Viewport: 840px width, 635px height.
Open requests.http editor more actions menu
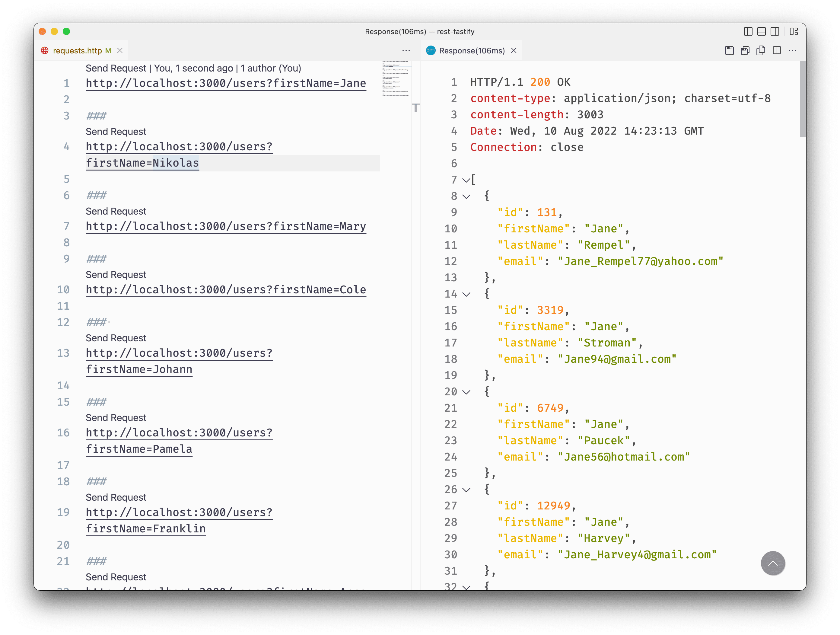(406, 50)
